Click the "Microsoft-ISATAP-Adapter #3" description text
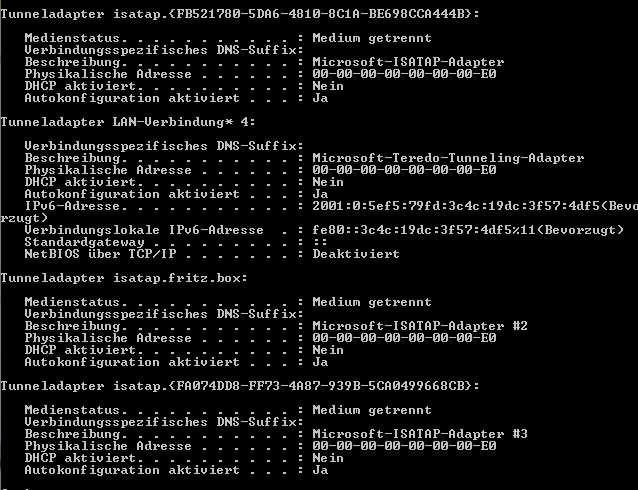This screenshot has height=490, width=638. [x=420, y=433]
